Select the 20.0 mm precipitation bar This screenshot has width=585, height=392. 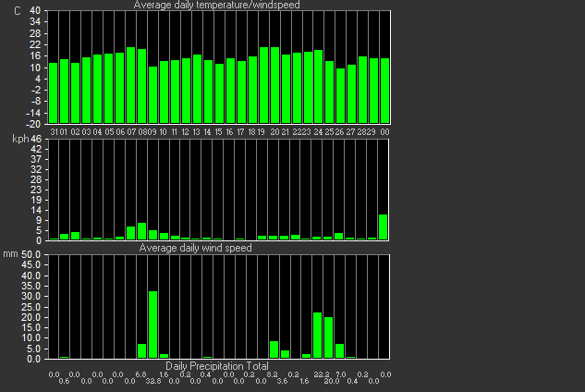pyautogui.click(x=329, y=337)
